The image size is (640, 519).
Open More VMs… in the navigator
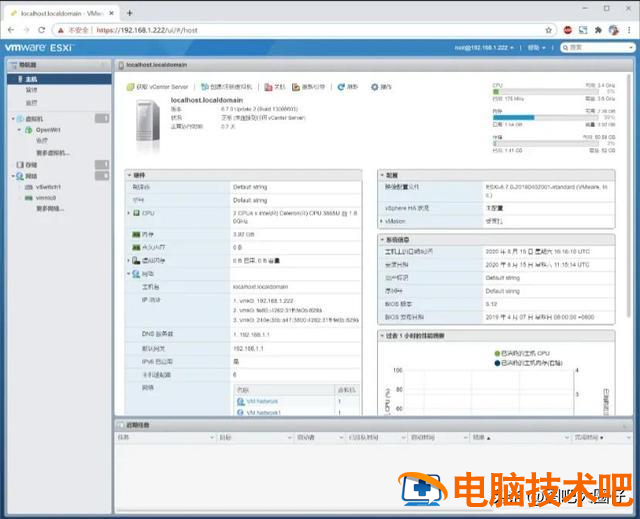click(x=53, y=153)
